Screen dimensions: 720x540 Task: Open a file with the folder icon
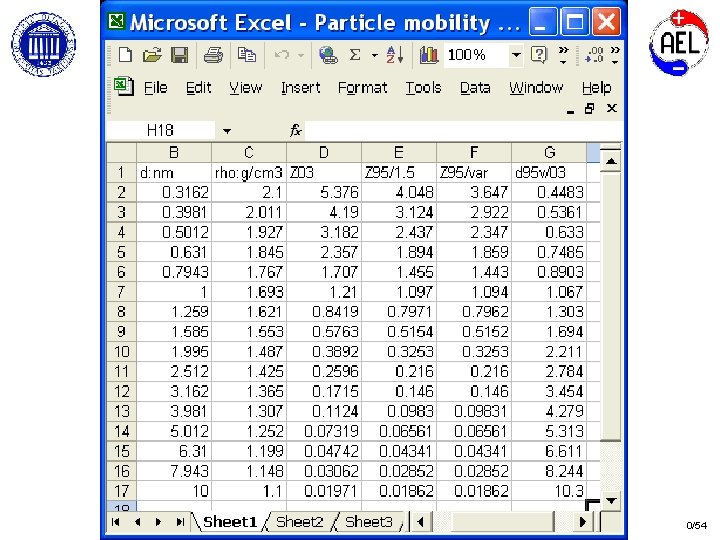click(x=152, y=55)
